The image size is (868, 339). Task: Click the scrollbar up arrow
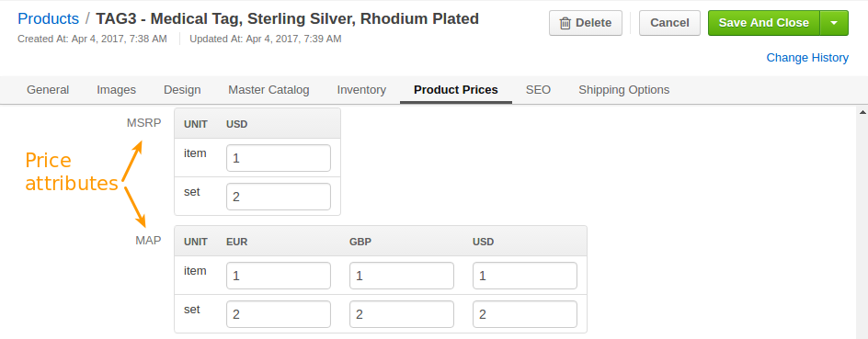pos(862,112)
